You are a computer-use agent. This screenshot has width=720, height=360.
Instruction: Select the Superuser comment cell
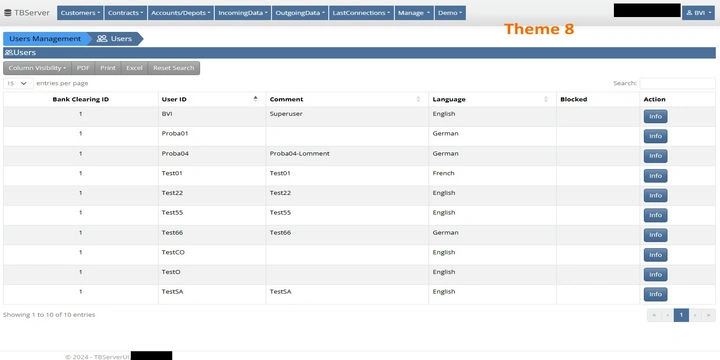(x=347, y=117)
